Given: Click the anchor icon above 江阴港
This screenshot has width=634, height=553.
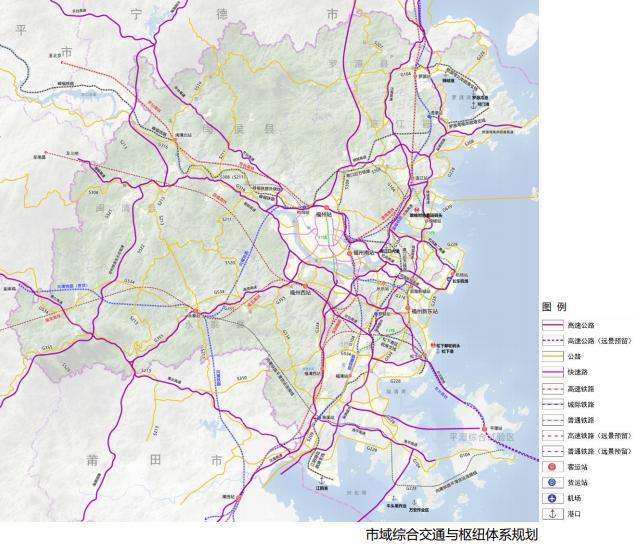Looking at the screenshot, I should 322,481.
